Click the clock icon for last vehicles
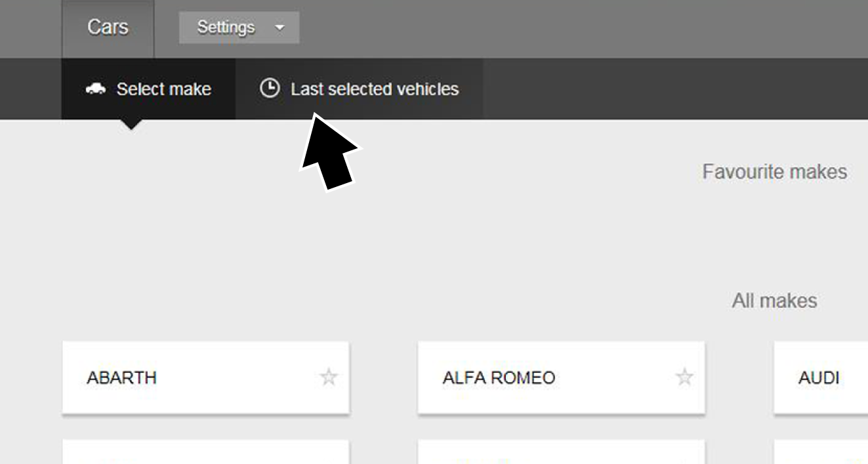The height and width of the screenshot is (464, 868). [270, 88]
